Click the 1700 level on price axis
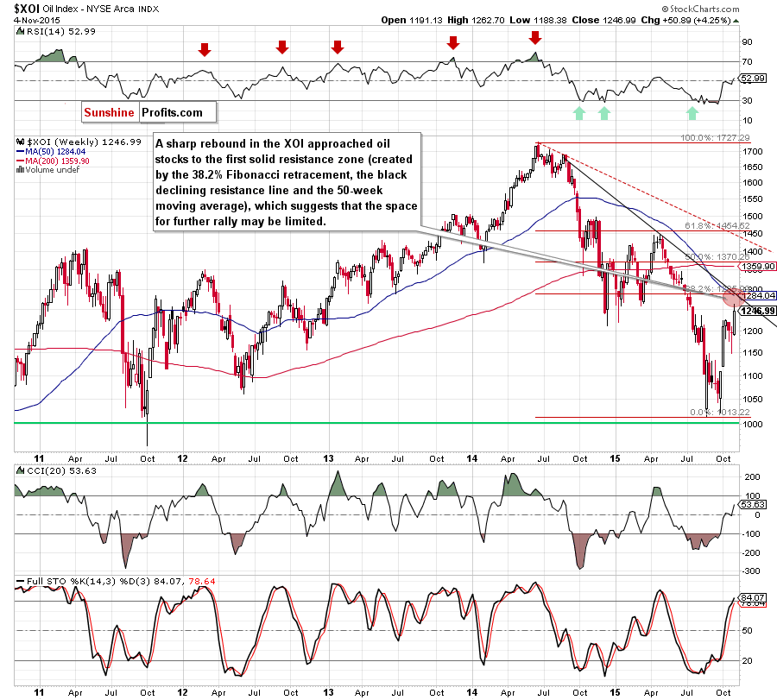The image size is (777, 700). click(x=752, y=152)
